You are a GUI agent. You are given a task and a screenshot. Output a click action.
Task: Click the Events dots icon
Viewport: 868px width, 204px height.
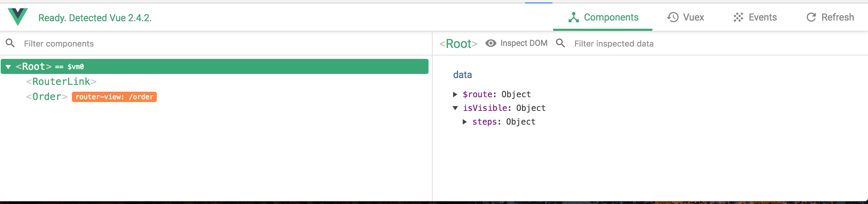(738, 17)
